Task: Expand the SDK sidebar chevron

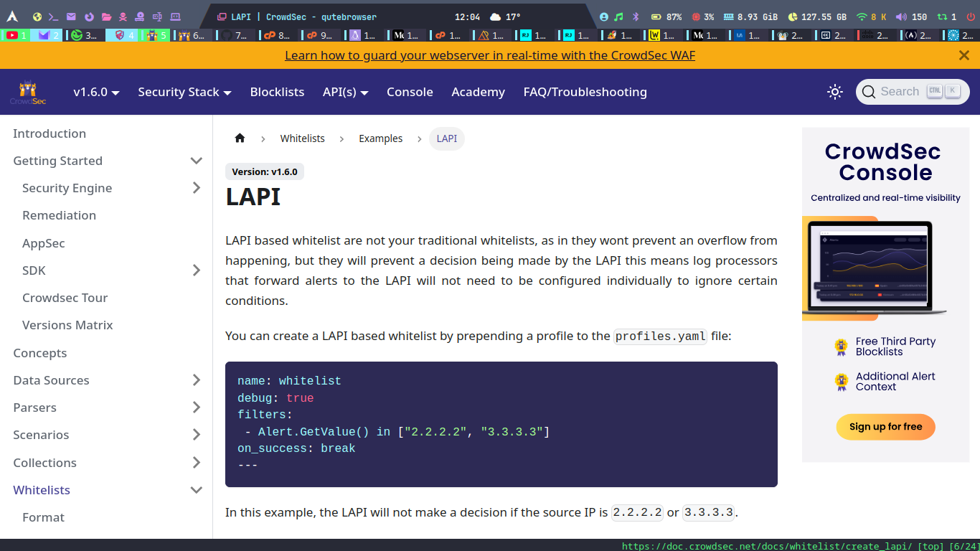Action: pos(196,270)
